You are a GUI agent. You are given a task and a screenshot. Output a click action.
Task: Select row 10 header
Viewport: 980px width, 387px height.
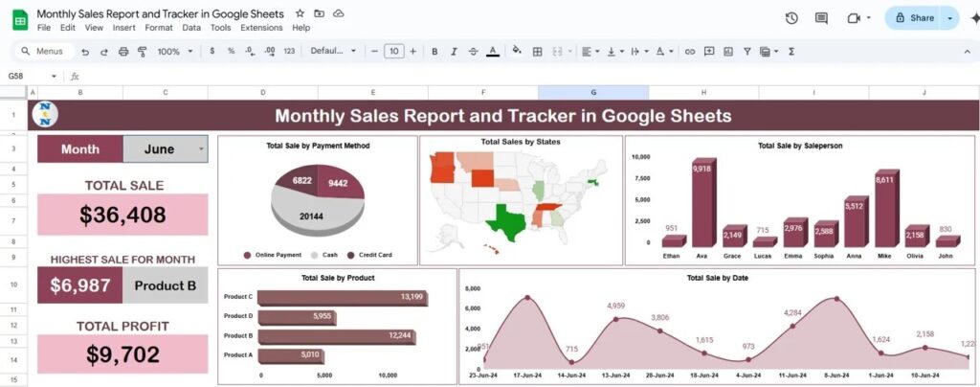tap(13, 285)
